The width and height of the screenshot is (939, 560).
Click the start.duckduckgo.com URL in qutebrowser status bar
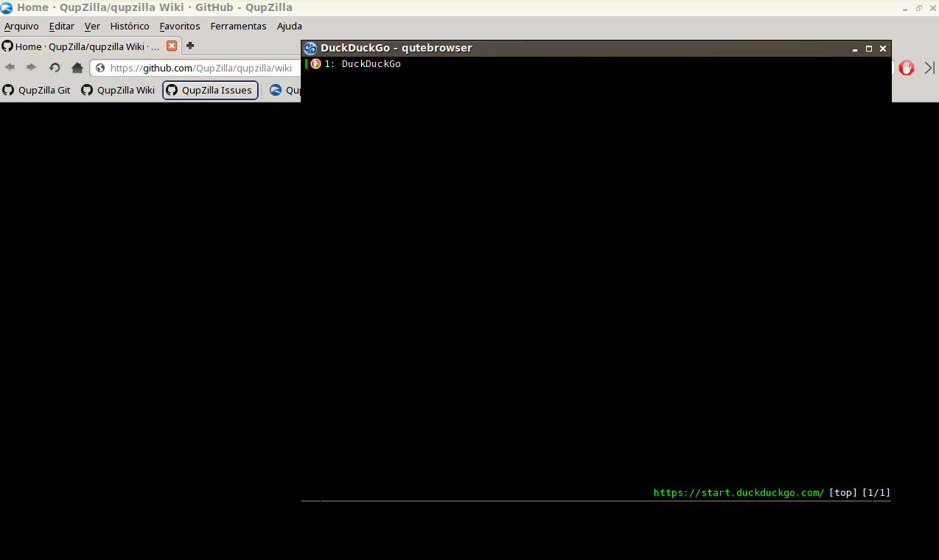(x=739, y=493)
